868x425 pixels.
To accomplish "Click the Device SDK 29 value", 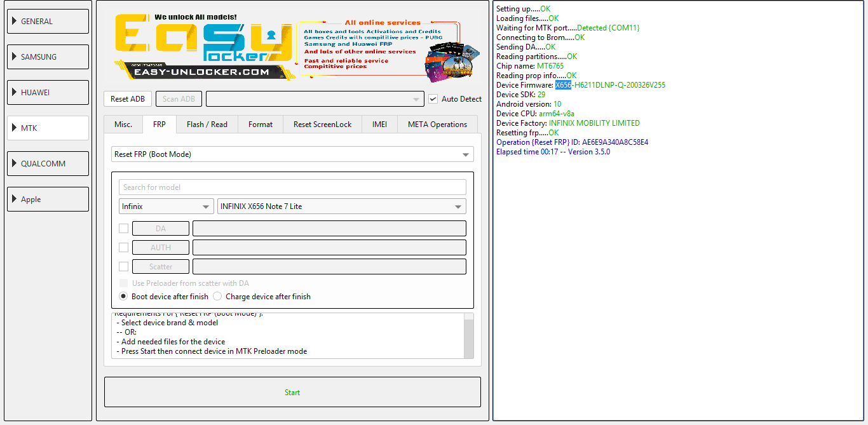I will 541,95.
